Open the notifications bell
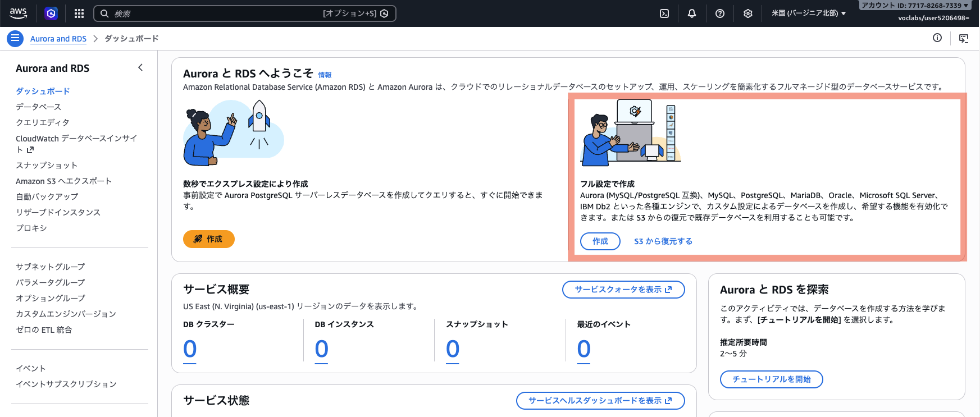 click(692, 13)
